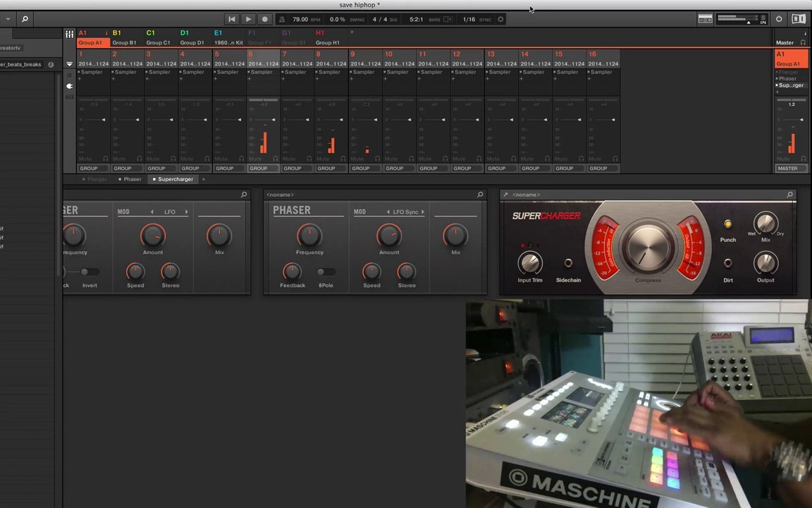Open the browser dropdown arrow at top left
The height and width of the screenshot is (508, 812).
8,19
